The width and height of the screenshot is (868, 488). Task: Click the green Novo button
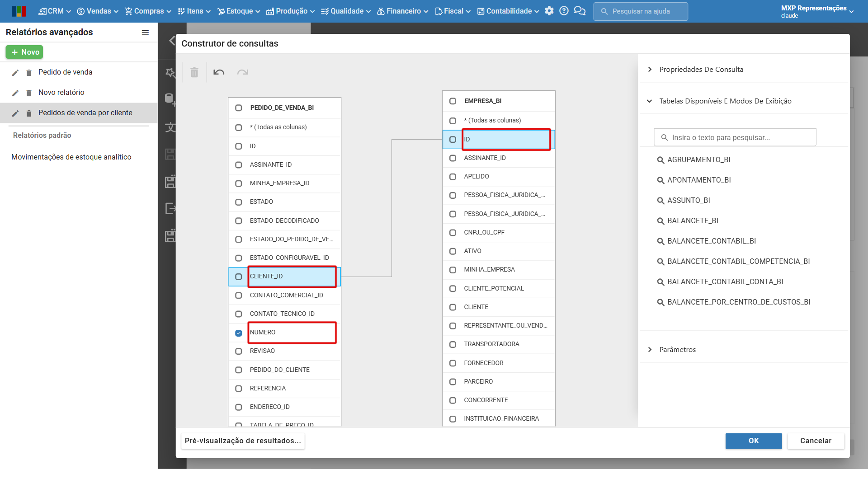[24, 52]
